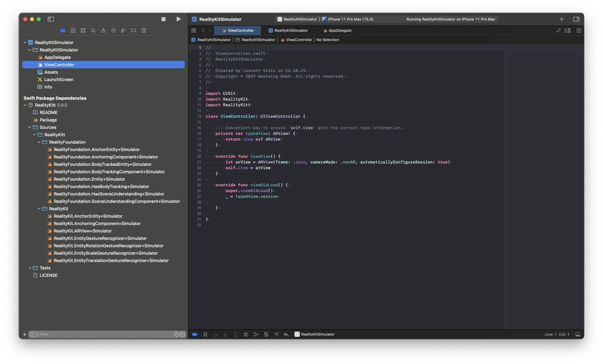Toggle the right inspector panel
Image resolution: width=603 pixels, height=364 pixels.
tap(576, 19)
